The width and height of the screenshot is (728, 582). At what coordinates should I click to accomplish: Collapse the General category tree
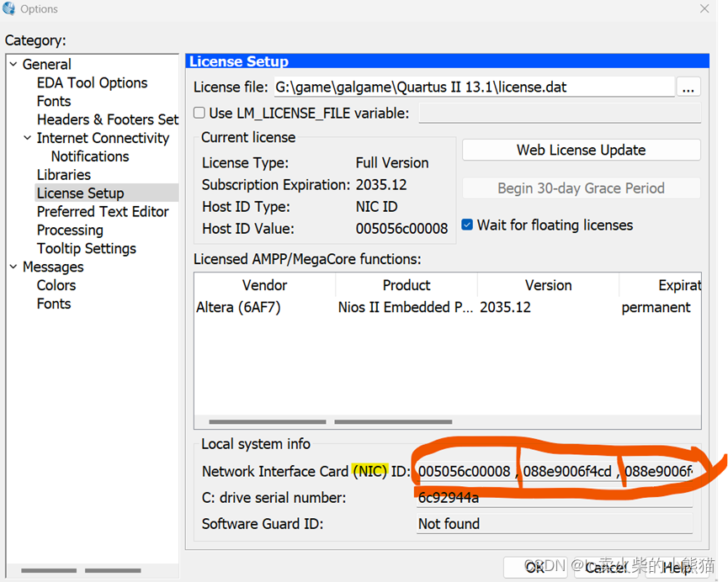coord(13,65)
